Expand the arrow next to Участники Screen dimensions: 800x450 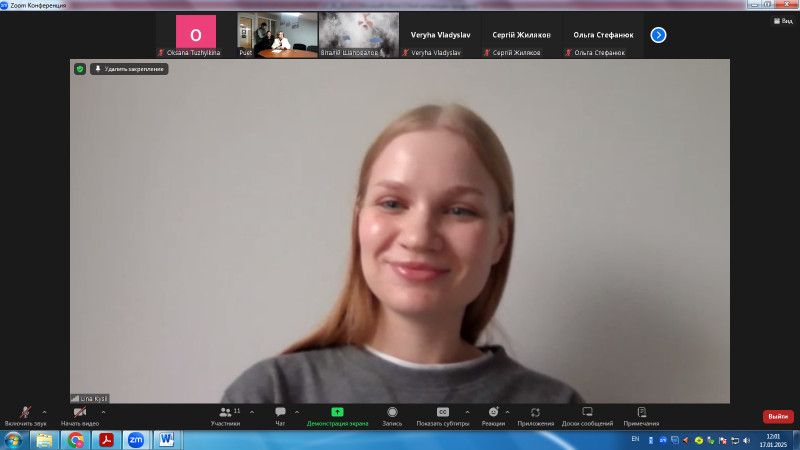tap(251, 412)
